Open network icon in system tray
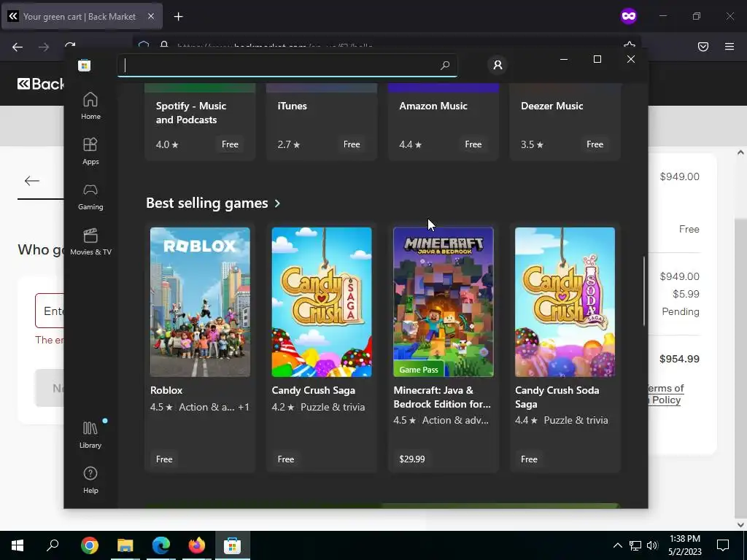The width and height of the screenshot is (747, 560). point(635,545)
